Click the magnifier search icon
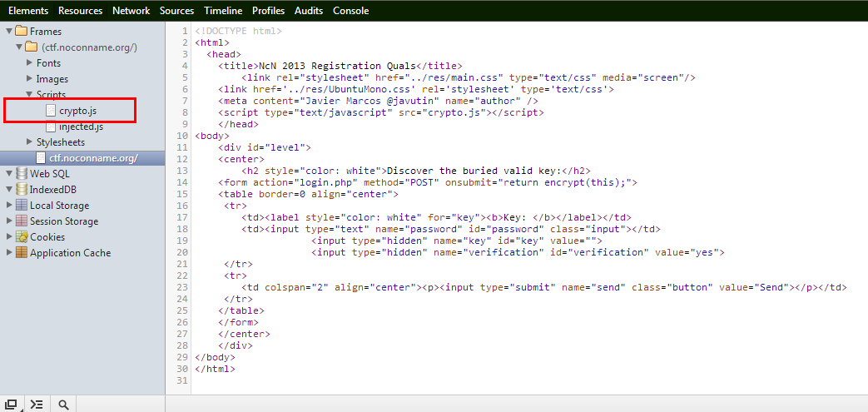868x412 pixels. pos(63,405)
